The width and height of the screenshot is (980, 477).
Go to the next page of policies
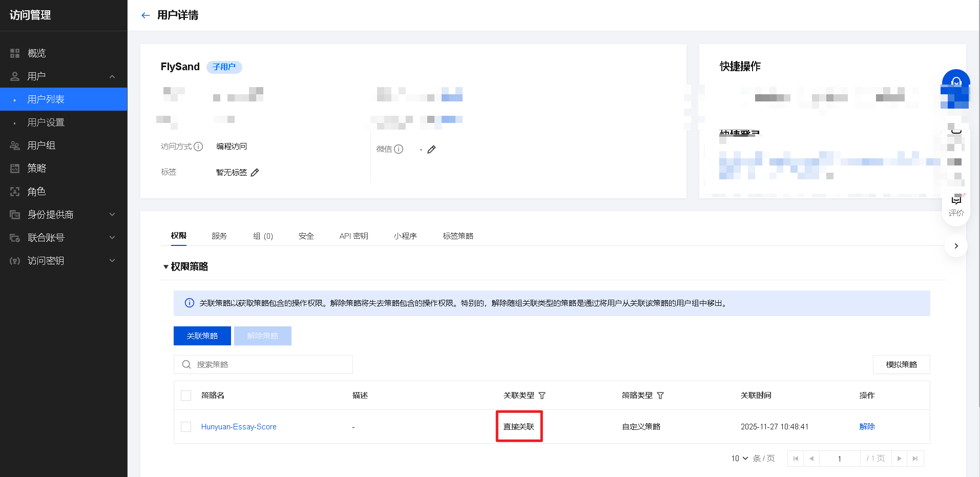pyautogui.click(x=900, y=459)
